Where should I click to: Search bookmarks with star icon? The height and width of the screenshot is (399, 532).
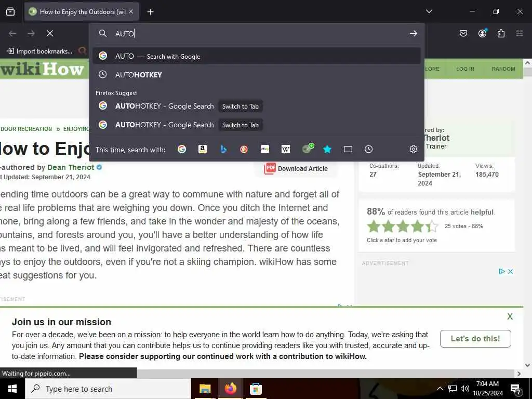click(x=327, y=149)
